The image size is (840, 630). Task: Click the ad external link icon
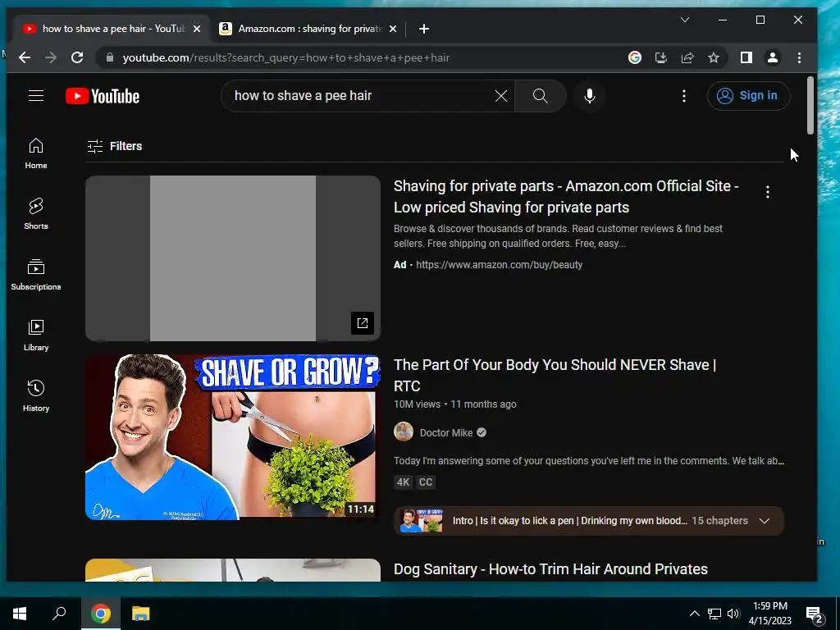click(x=362, y=323)
